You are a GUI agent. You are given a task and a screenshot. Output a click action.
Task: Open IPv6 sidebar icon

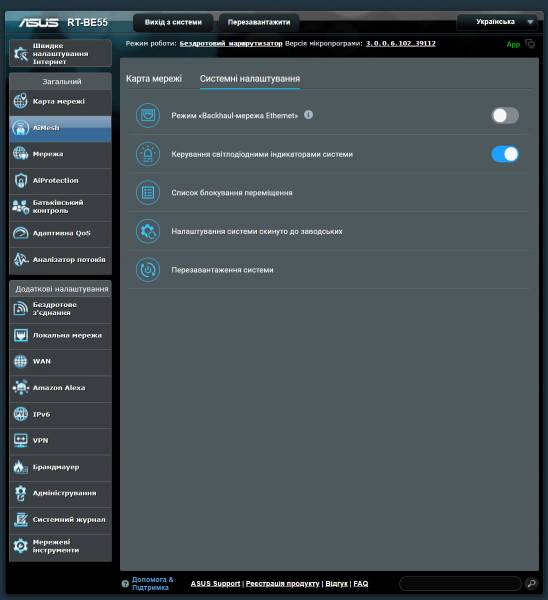pos(21,414)
